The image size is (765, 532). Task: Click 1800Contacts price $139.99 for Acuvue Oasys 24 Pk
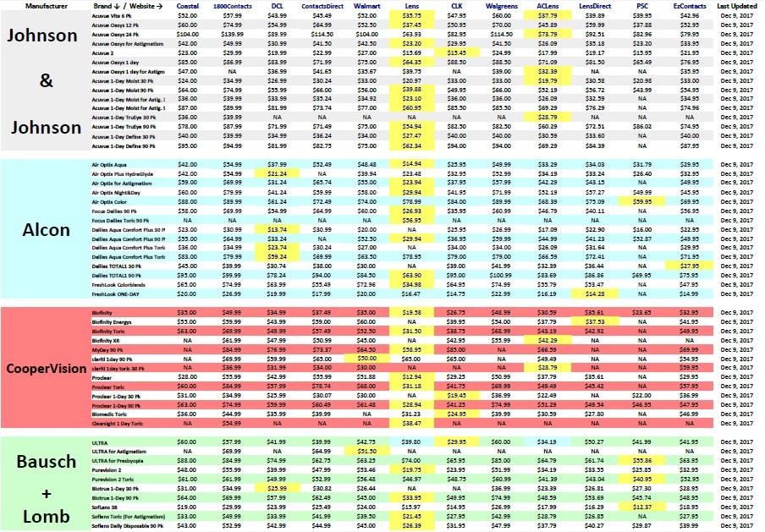[232, 34]
